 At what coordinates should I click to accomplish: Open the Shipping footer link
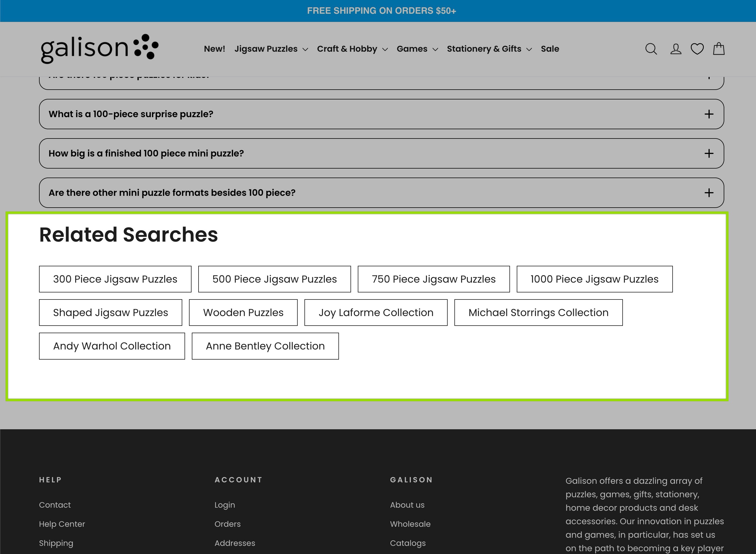[x=56, y=543]
